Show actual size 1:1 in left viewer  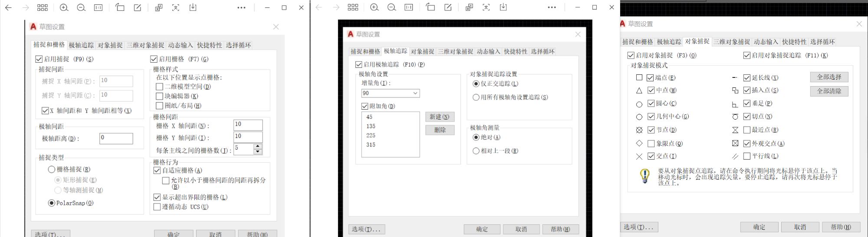[x=99, y=7]
